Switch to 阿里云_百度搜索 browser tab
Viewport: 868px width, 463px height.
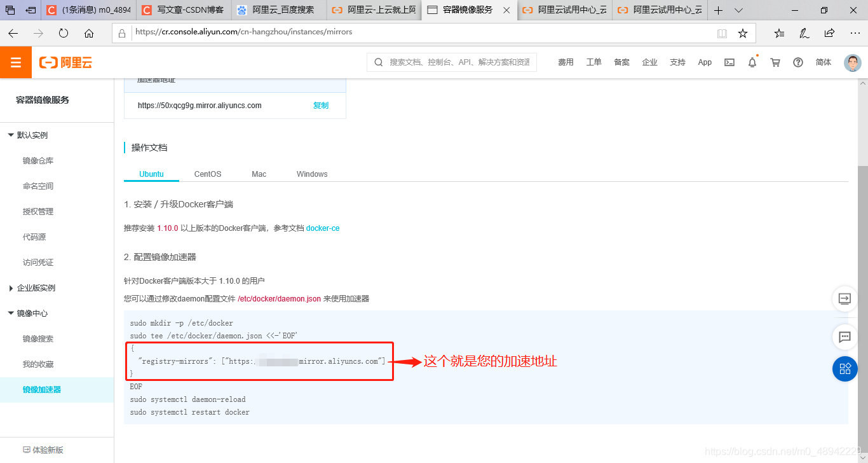pos(278,10)
